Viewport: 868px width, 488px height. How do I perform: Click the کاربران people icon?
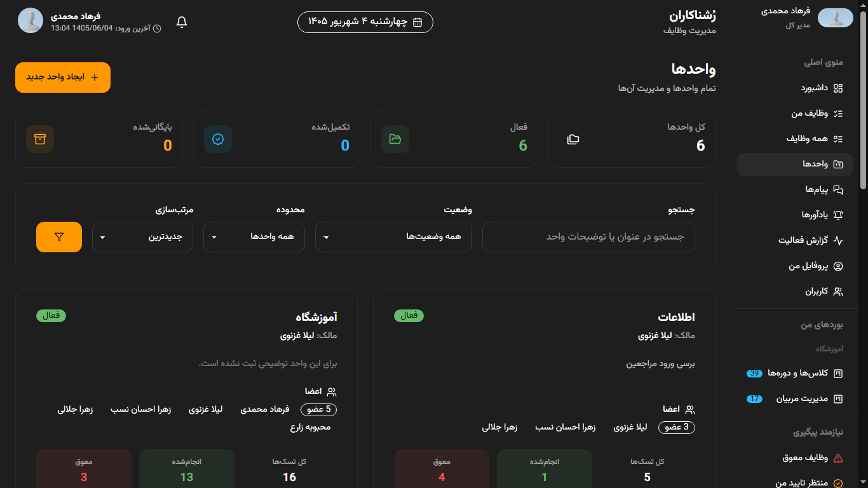(x=838, y=292)
